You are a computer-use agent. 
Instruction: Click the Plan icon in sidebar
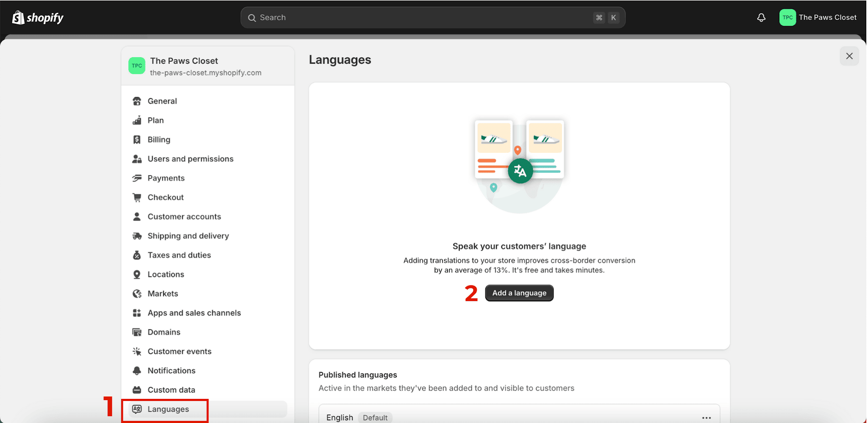pyautogui.click(x=137, y=120)
